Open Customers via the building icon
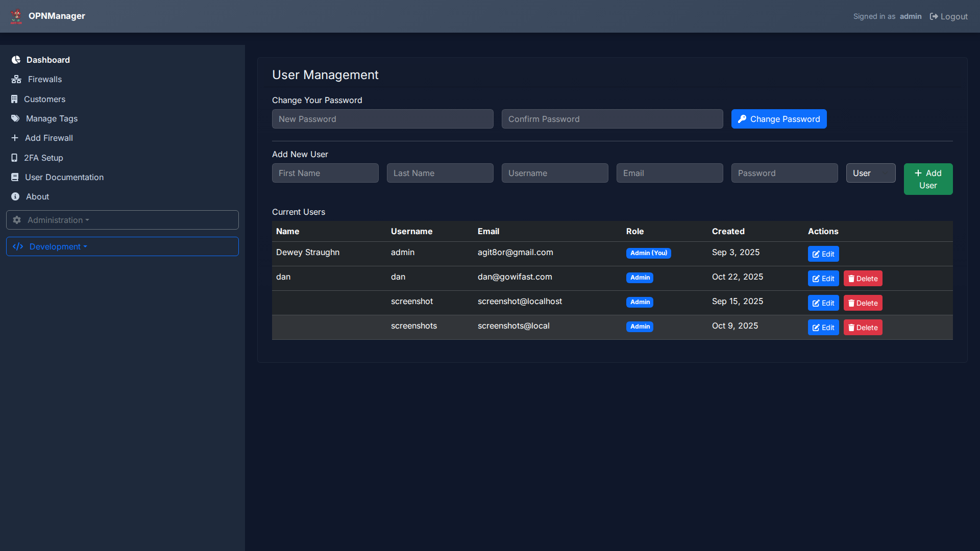980x551 pixels. tap(15, 99)
